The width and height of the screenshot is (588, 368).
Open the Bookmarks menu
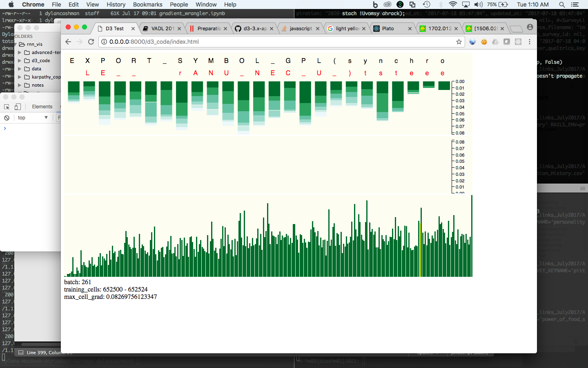147,4
